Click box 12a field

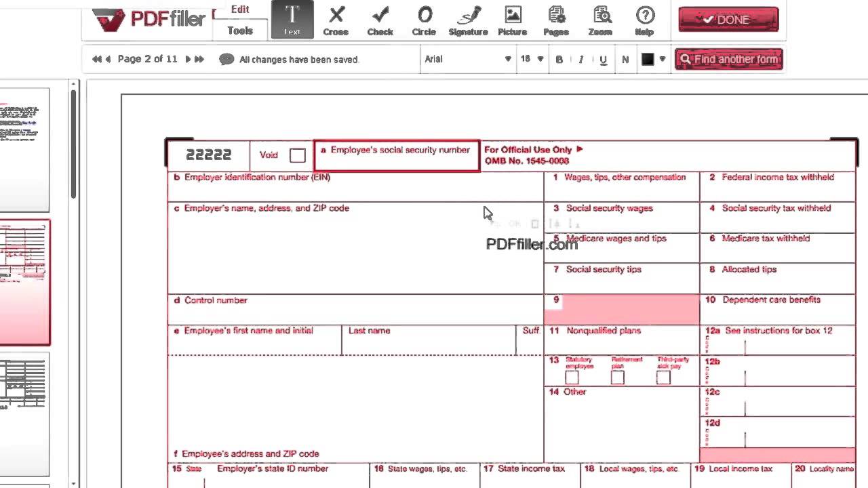[778, 340]
